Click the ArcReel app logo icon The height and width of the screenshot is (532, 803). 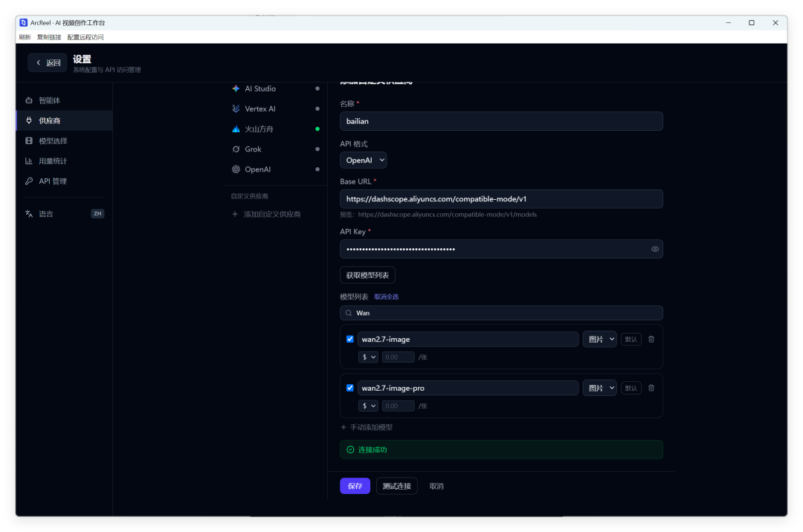(24, 22)
